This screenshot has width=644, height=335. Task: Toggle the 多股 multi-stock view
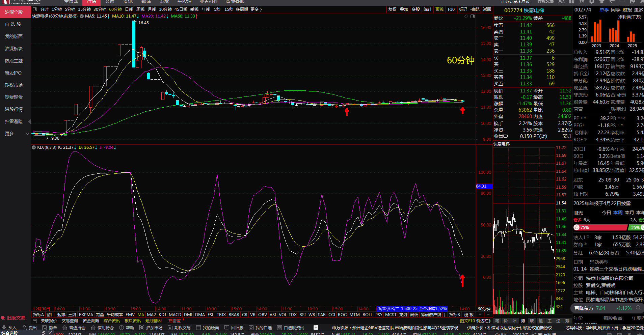[416, 9]
